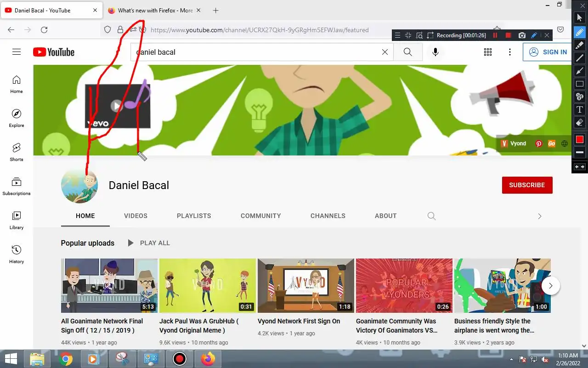This screenshot has width=588, height=368.
Task: Show next popular uploads with arrow
Action: coord(550,286)
